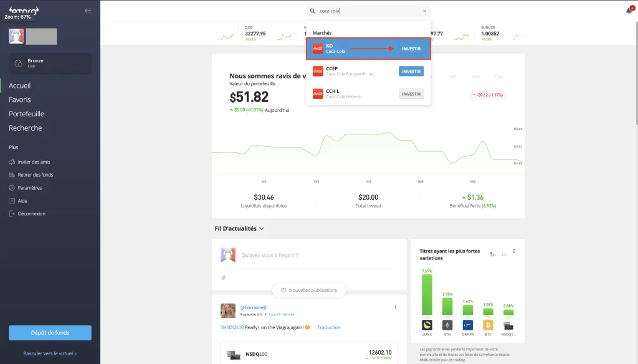Click Investir for CCH.L Coca Cola Hellenic
The width and height of the screenshot is (638, 364).
411,94
